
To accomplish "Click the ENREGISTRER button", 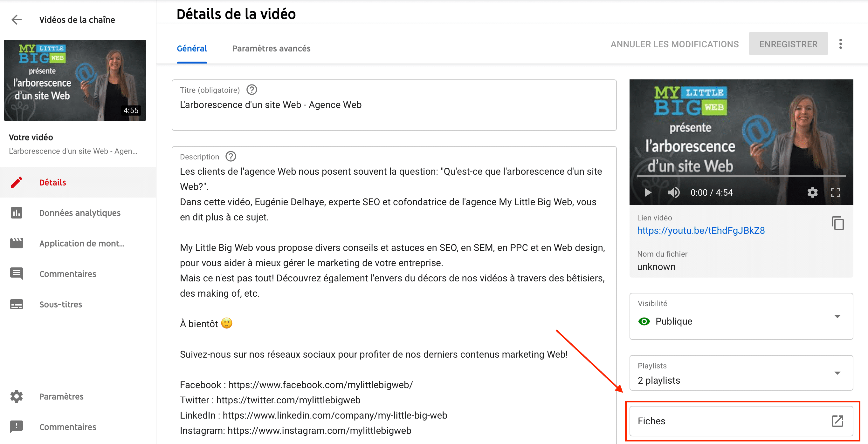I will click(x=788, y=44).
